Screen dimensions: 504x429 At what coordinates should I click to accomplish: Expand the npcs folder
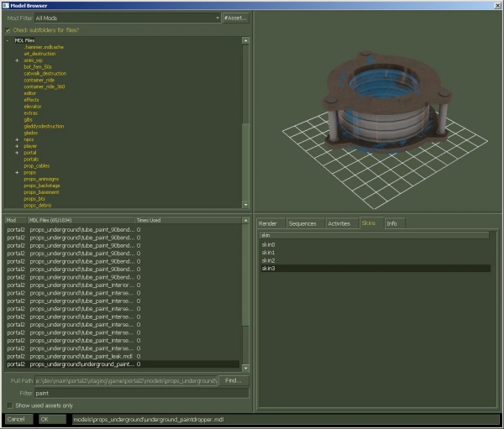pyautogui.click(x=17, y=139)
